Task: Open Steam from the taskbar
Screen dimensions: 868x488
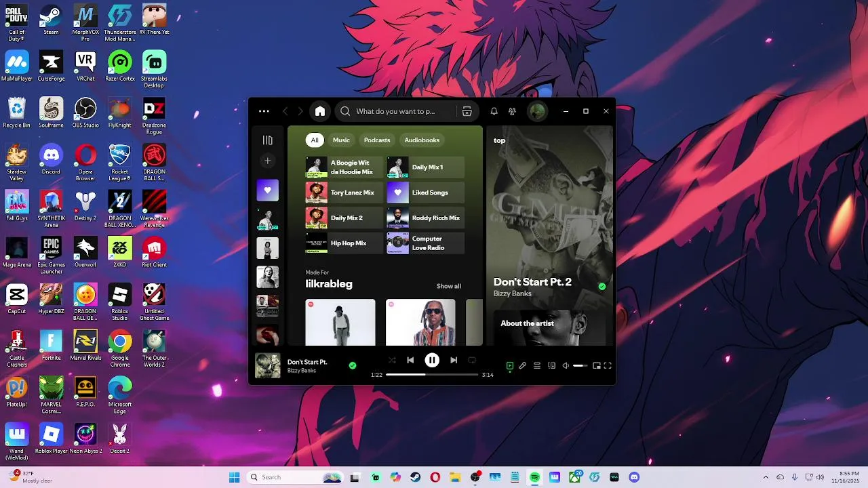Action: [x=416, y=477]
